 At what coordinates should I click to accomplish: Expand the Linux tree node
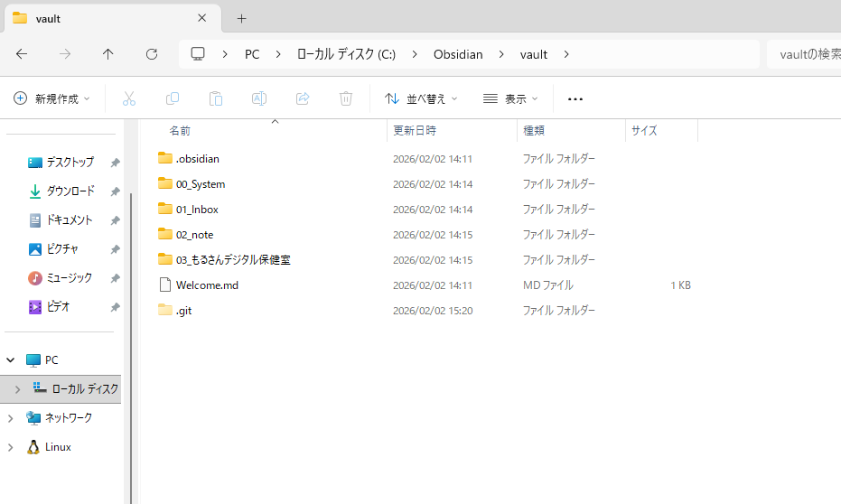[x=10, y=447]
